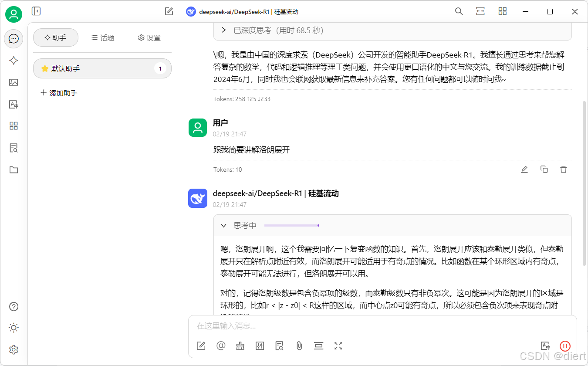588x366 pixels.
Task: Toggle narrow chat width mode icon
Action: (x=480, y=11)
